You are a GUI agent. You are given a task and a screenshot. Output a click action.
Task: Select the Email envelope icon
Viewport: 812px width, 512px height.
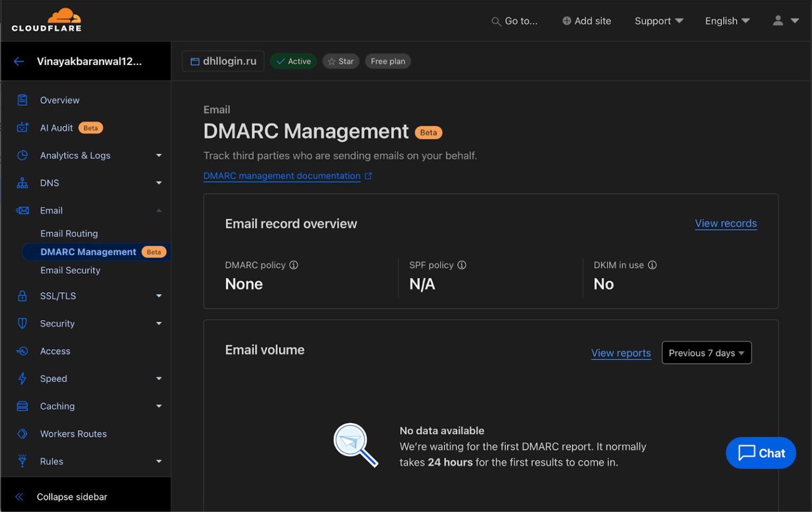(x=22, y=210)
